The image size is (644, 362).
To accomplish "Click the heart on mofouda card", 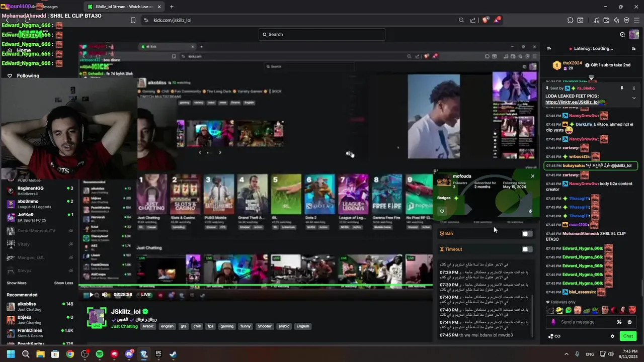I will (x=442, y=211).
